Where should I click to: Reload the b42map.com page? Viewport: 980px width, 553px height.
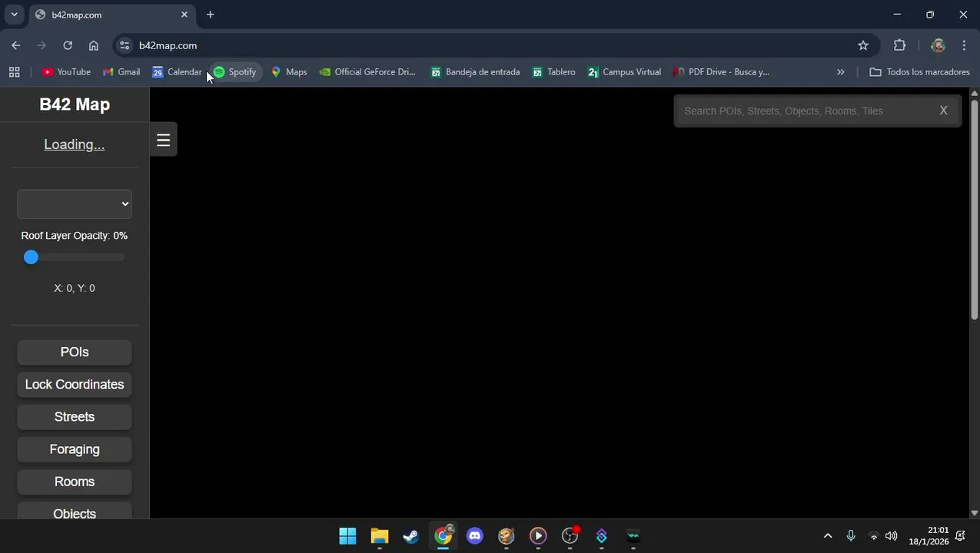coord(68,45)
